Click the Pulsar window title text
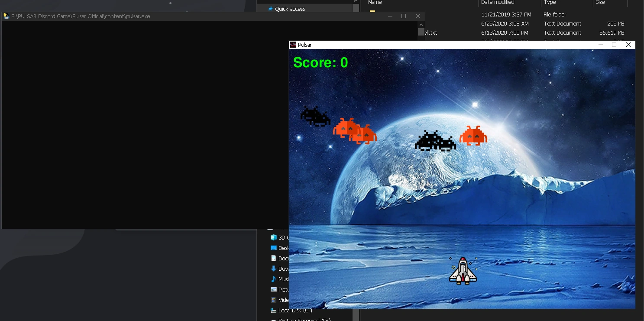The height and width of the screenshot is (321, 644). point(304,45)
